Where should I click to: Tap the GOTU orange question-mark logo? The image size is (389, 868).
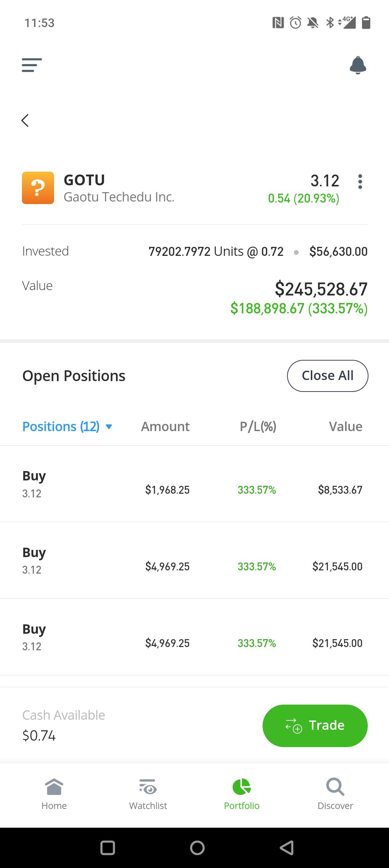[38, 188]
